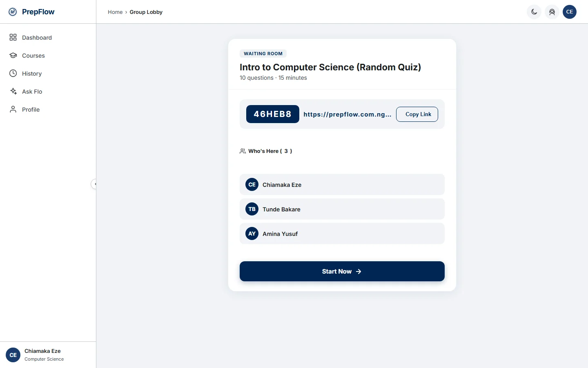588x368 pixels.
Task: Click the PrepFlow brand name
Action: pos(38,12)
